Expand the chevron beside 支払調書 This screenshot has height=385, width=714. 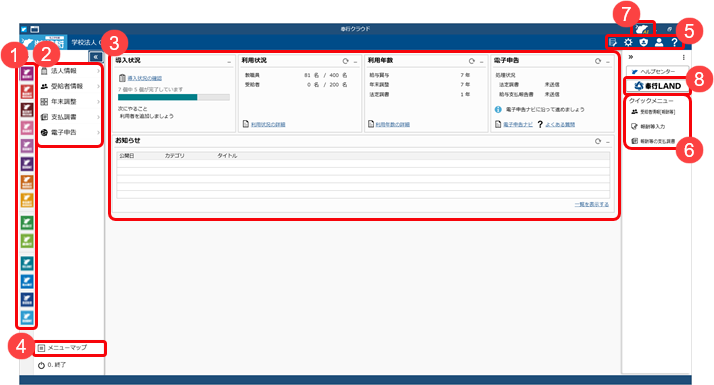98,117
